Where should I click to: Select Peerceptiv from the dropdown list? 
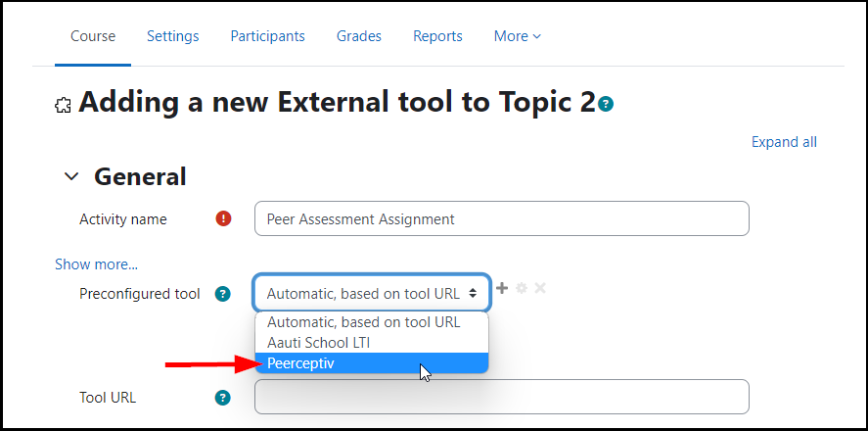point(372,363)
